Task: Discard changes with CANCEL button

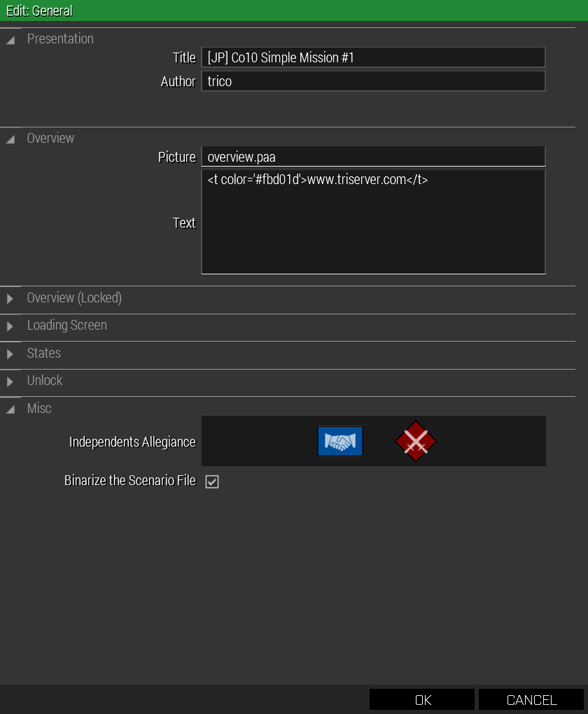Action: [531, 699]
